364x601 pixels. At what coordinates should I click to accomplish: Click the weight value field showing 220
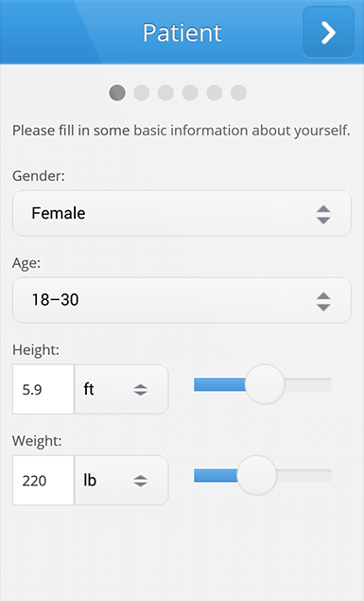click(x=43, y=480)
